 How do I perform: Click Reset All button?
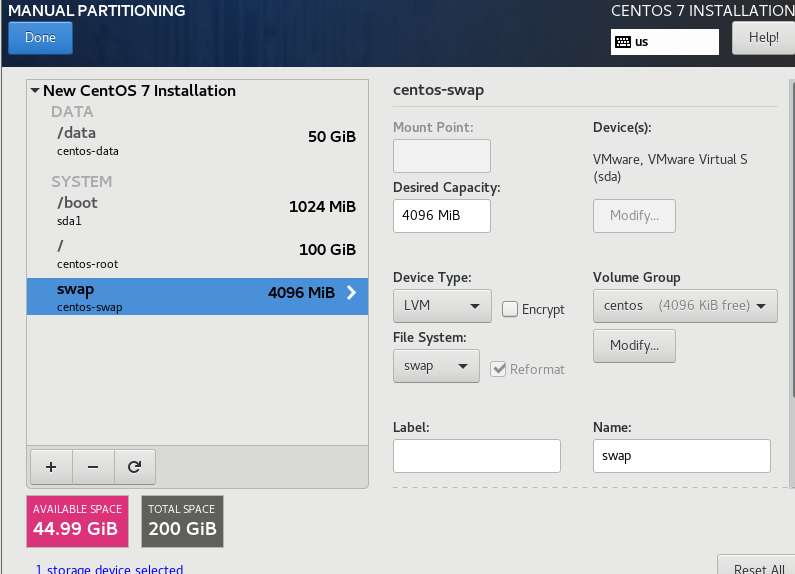(758, 567)
